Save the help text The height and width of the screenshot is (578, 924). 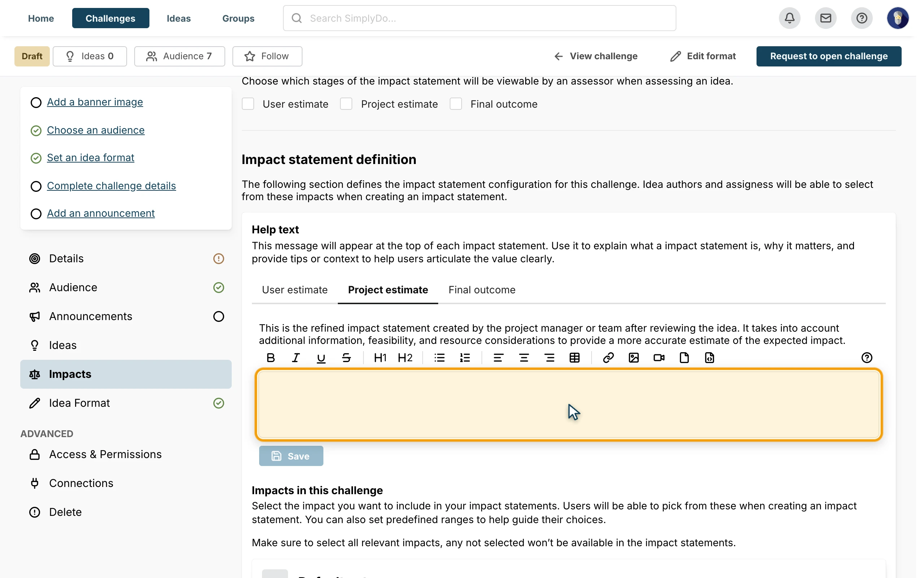pyautogui.click(x=291, y=456)
